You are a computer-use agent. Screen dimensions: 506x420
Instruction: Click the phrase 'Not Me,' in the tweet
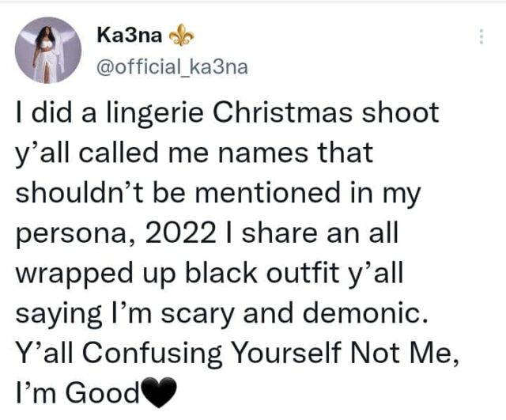point(404,354)
